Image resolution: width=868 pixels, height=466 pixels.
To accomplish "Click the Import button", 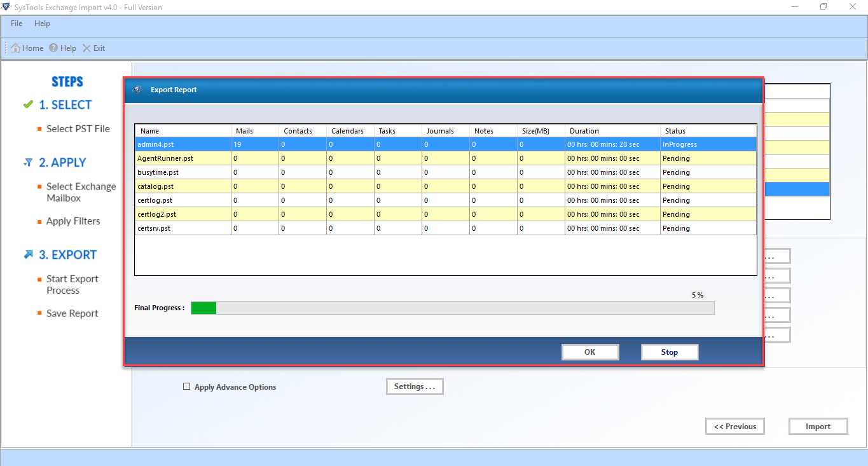I will (818, 427).
